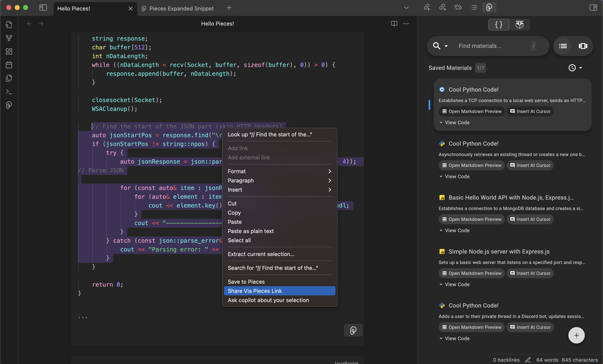The width and height of the screenshot is (603, 364).
Task: Close the Hello Pieces! tab
Action: [x=130, y=9]
